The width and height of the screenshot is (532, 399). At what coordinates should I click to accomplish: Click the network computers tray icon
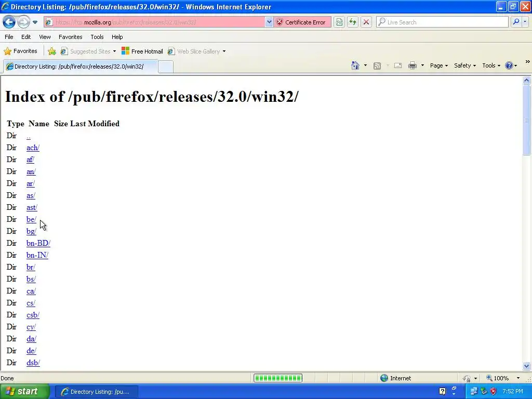coord(474,392)
